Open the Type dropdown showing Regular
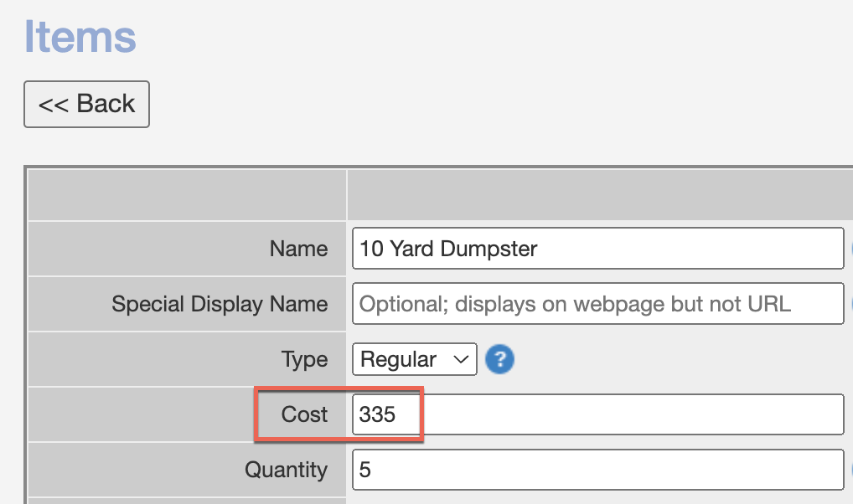 pos(414,360)
